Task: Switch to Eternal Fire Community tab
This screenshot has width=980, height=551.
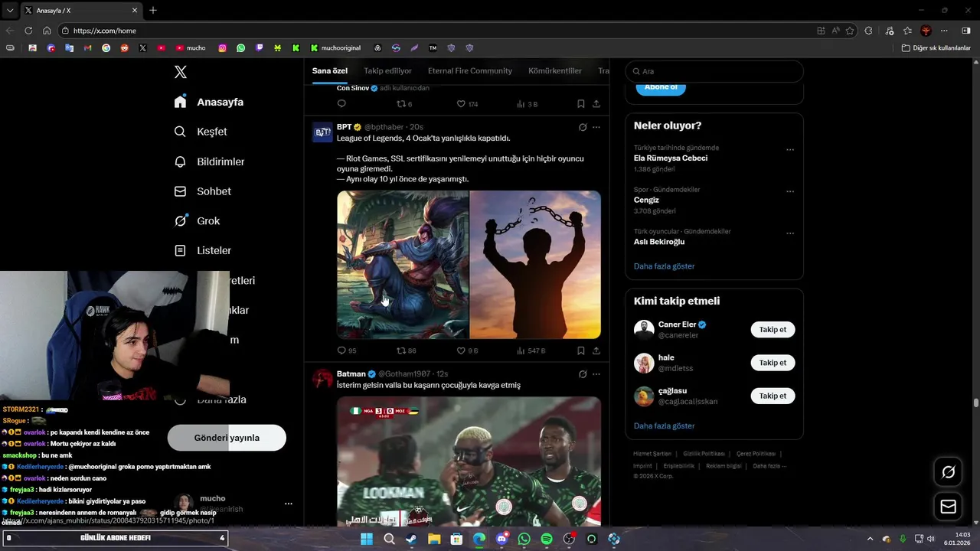Action: click(x=470, y=71)
